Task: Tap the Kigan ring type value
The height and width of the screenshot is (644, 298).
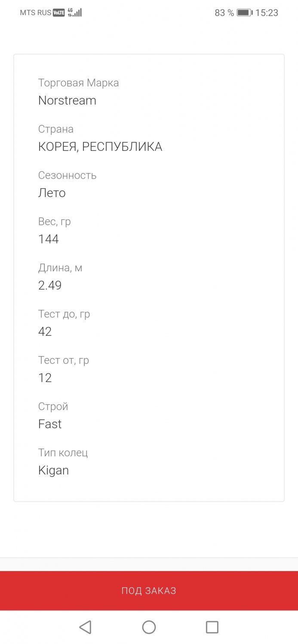Action: point(53,471)
